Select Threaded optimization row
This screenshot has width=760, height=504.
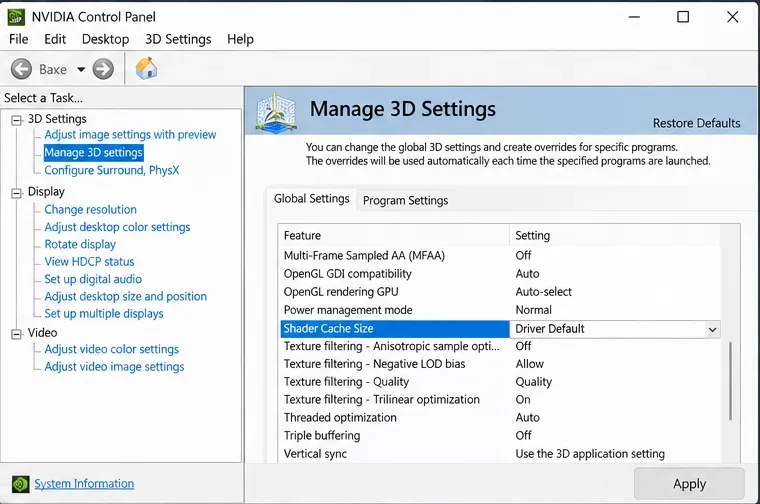tap(500, 418)
